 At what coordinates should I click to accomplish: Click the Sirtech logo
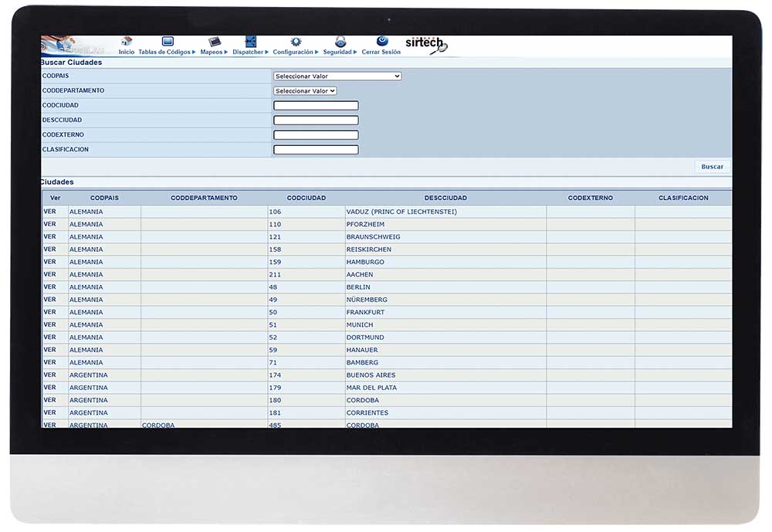point(426,44)
